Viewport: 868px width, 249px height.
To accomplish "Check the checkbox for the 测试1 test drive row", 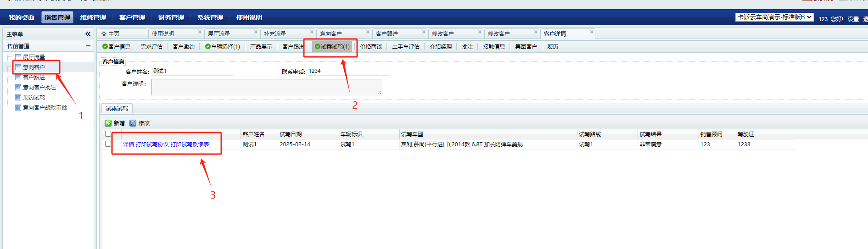I will click(108, 144).
